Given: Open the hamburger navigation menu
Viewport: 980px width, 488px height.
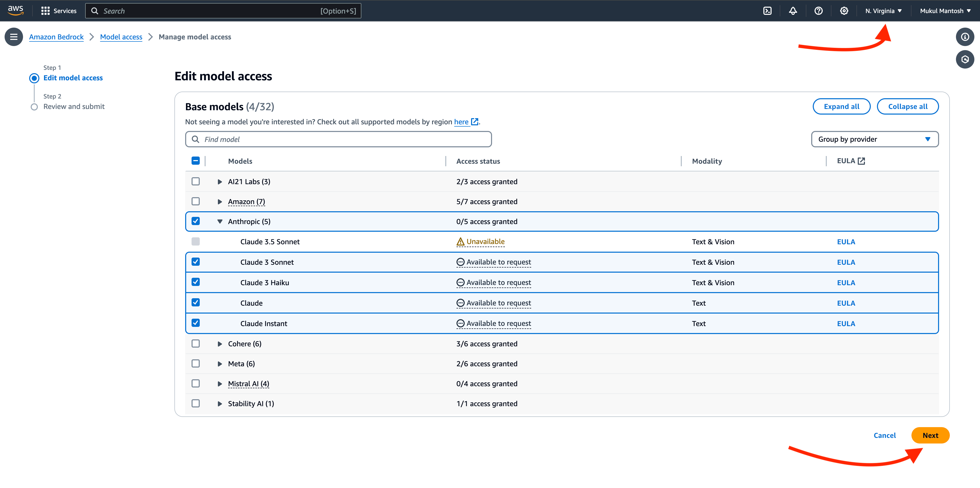Looking at the screenshot, I should [x=14, y=37].
